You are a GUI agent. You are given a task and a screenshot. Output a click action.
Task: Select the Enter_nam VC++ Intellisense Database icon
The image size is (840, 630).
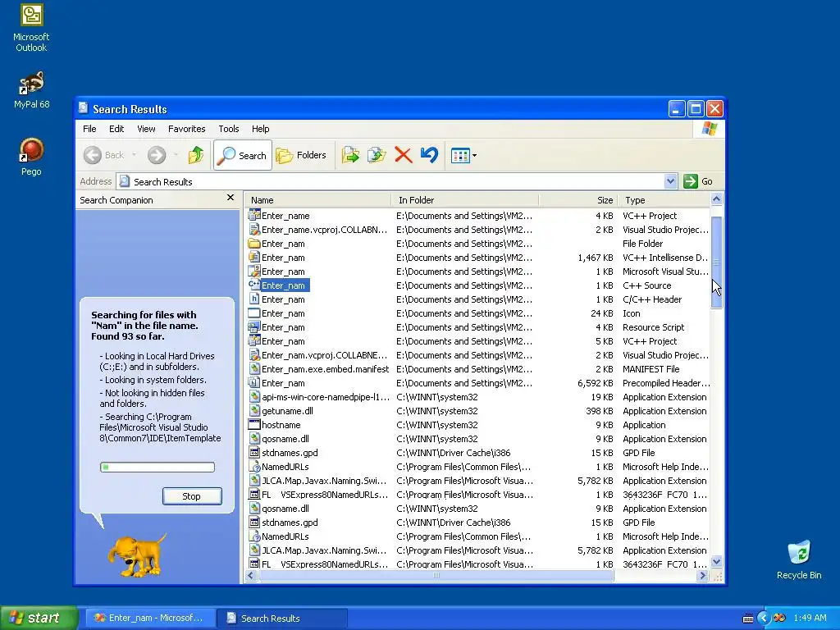[254, 257]
